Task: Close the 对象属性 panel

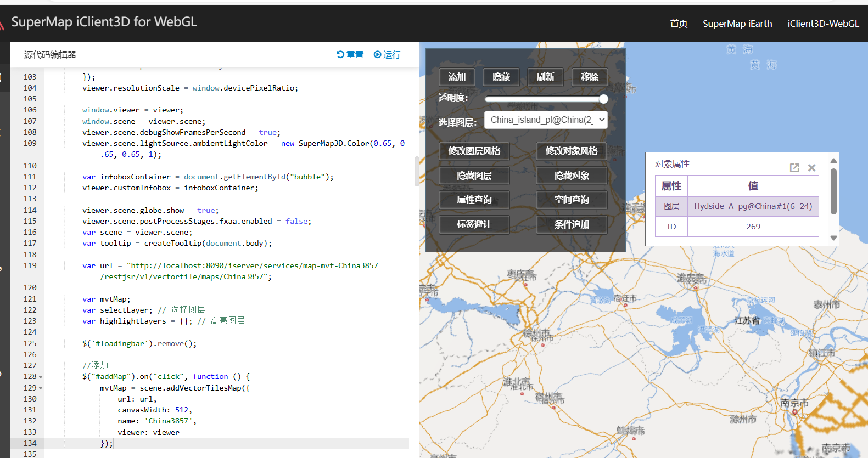Action: [x=812, y=168]
